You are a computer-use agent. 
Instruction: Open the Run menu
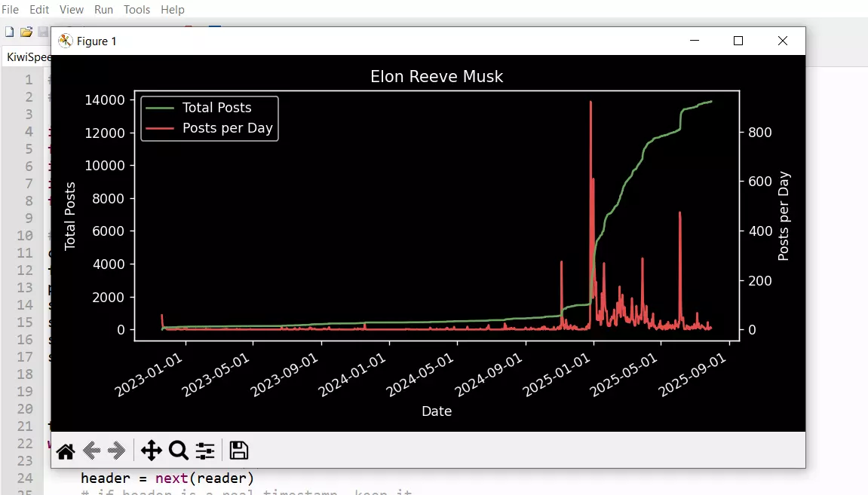pyautogui.click(x=103, y=9)
